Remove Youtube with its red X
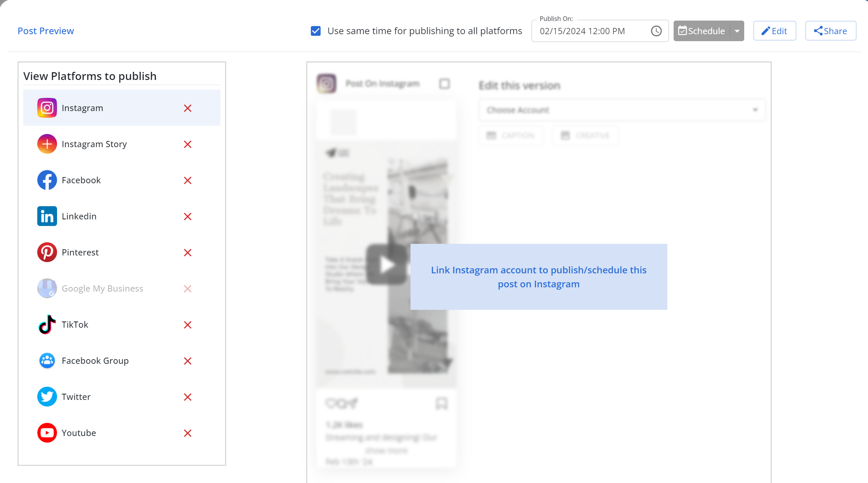Screen dimensions: 868x483 click(188, 433)
